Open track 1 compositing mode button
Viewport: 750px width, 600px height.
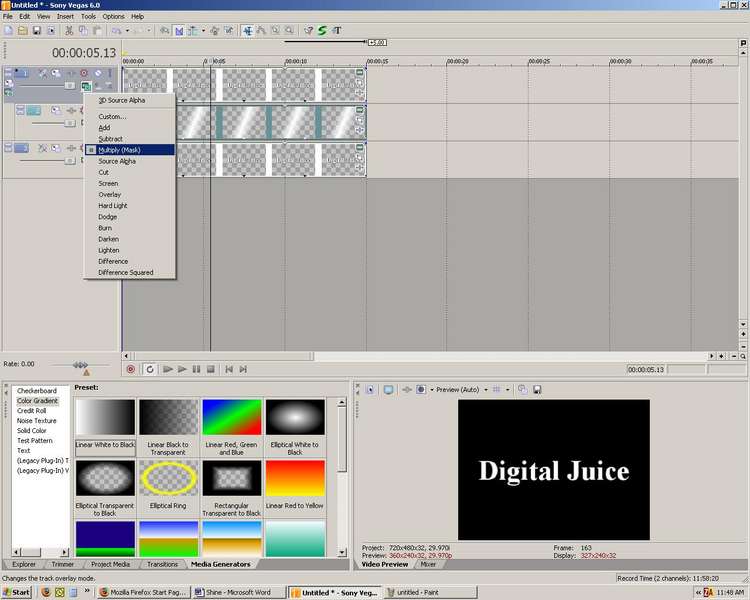pyautogui.click(x=86, y=87)
